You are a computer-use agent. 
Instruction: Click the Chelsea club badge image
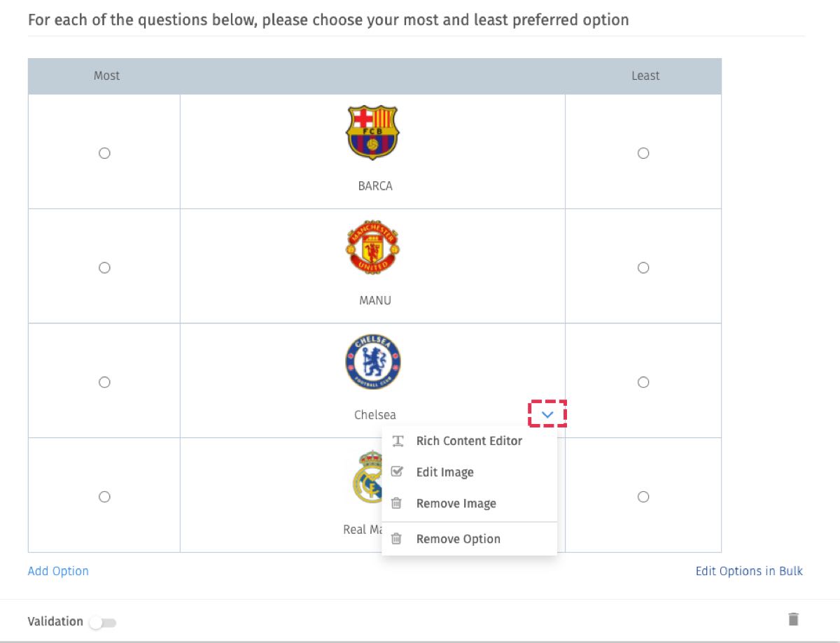[374, 362]
